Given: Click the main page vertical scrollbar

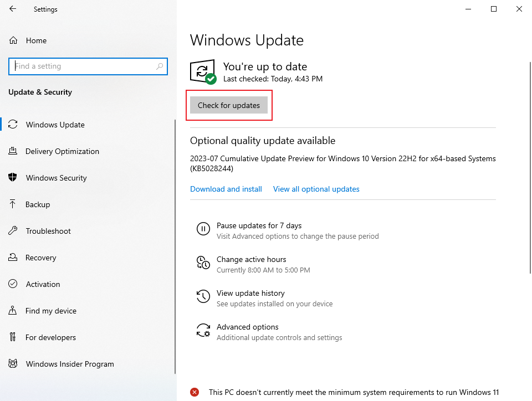Looking at the screenshot, I should (x=530, y=167).
